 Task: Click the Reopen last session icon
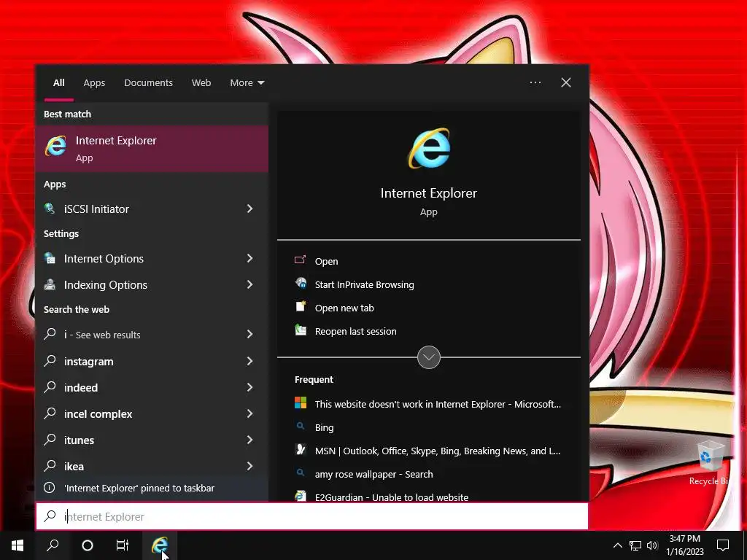300,330
